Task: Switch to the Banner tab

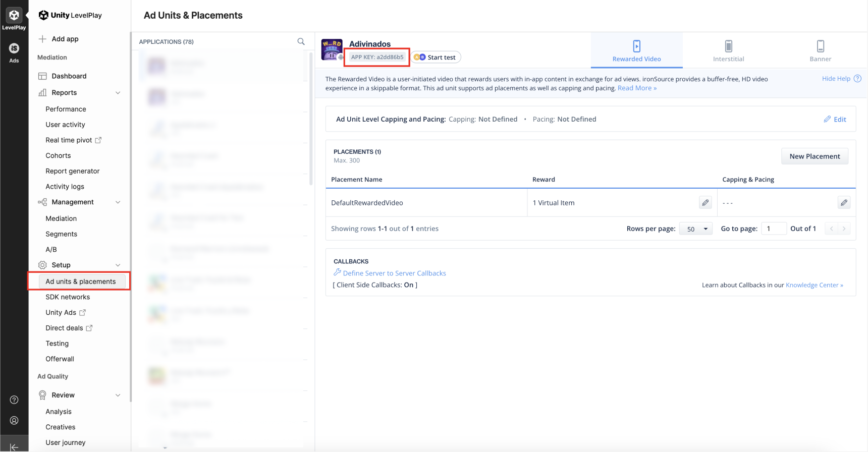Action: [x=821, y=50]
